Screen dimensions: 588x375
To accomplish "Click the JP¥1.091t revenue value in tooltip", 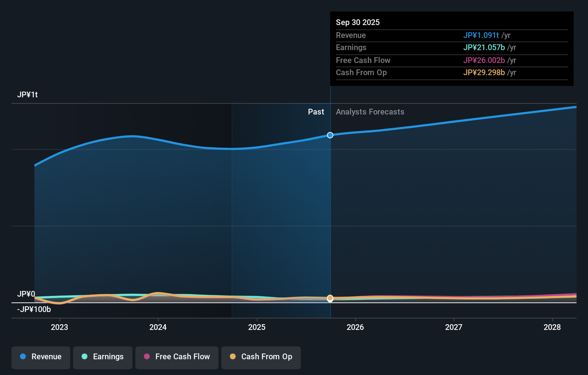I will (481, 35).
